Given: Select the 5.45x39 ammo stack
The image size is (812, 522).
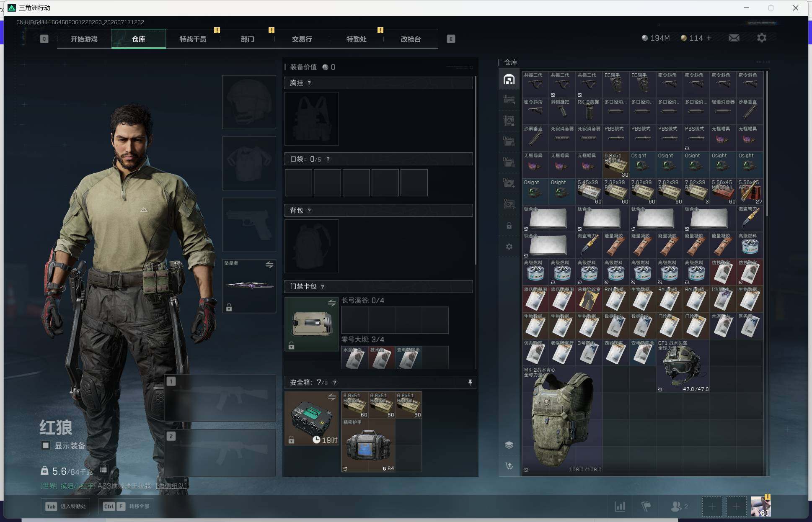Looking at the screenshot, I should (x=589, y=192).
